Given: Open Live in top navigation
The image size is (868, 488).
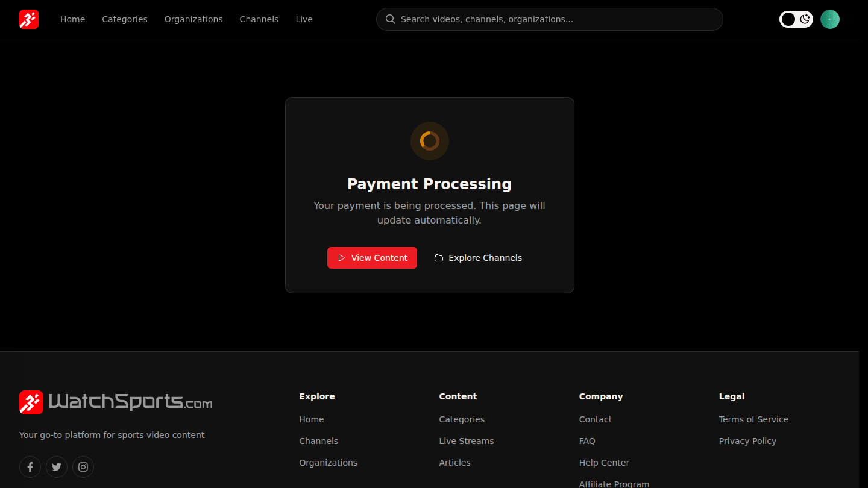Looking at the screenshot, I should [304, 19].
